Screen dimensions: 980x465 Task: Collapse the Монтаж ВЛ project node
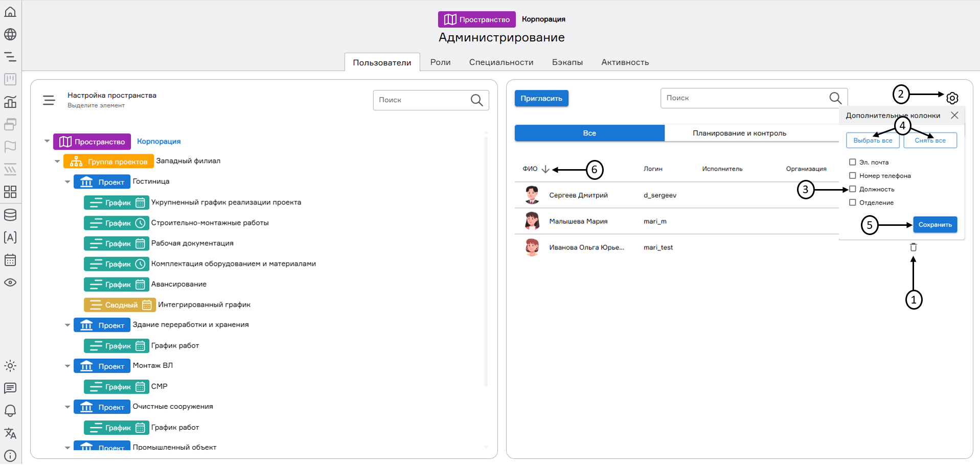pos(67,366)
